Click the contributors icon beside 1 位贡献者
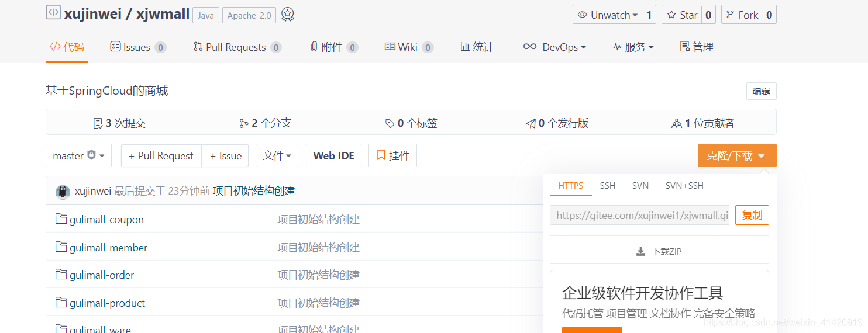The height and width of the screenshot is (333, 868). [677, 123]
